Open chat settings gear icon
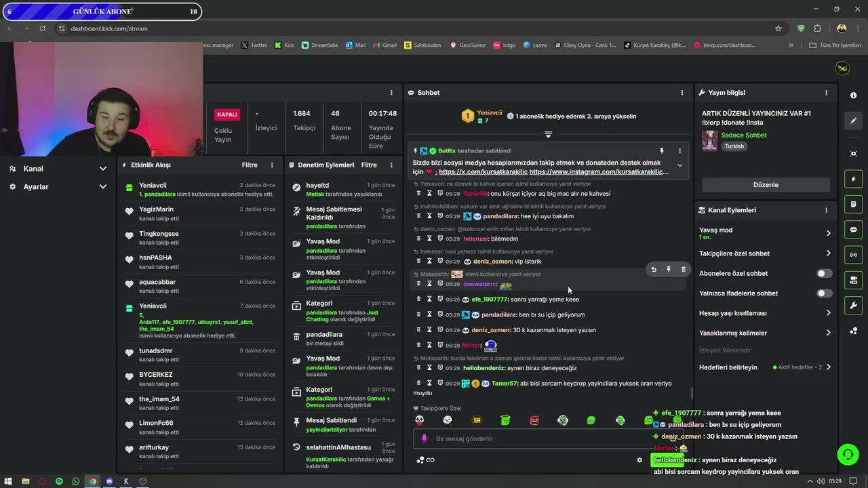This screenshot has height=488, width=868. [x=639, y=460]
